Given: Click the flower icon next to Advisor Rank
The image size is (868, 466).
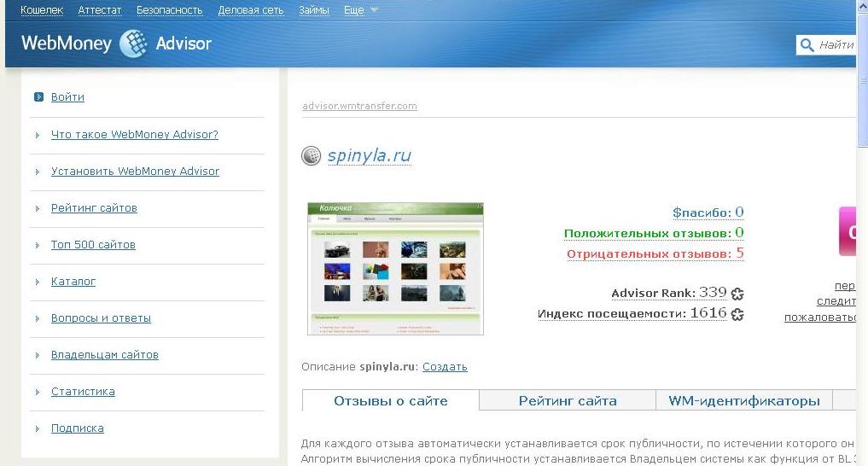Looking at the screenshot, I should tap(737, 294).
